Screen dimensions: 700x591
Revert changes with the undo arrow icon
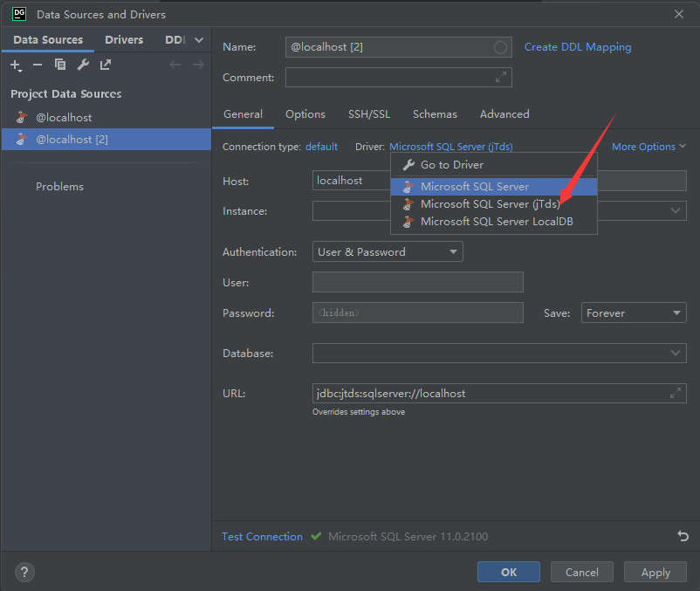coord(683,536)
